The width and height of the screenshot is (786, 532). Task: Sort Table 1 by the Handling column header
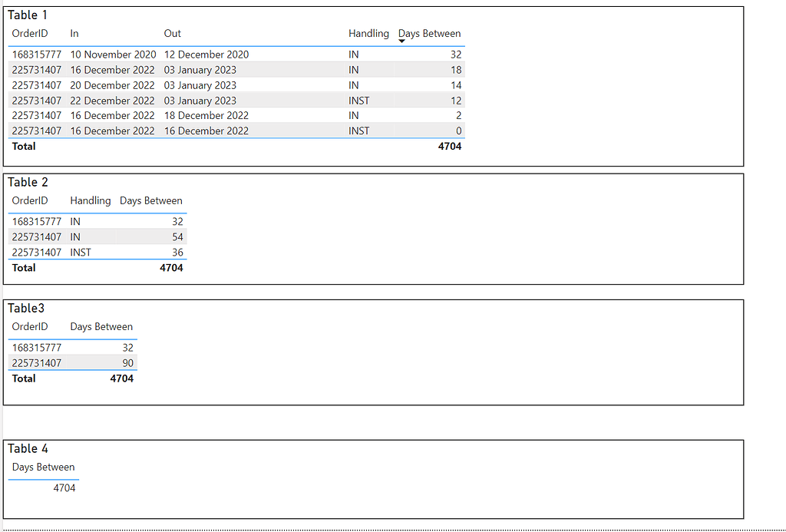(368, 33)
